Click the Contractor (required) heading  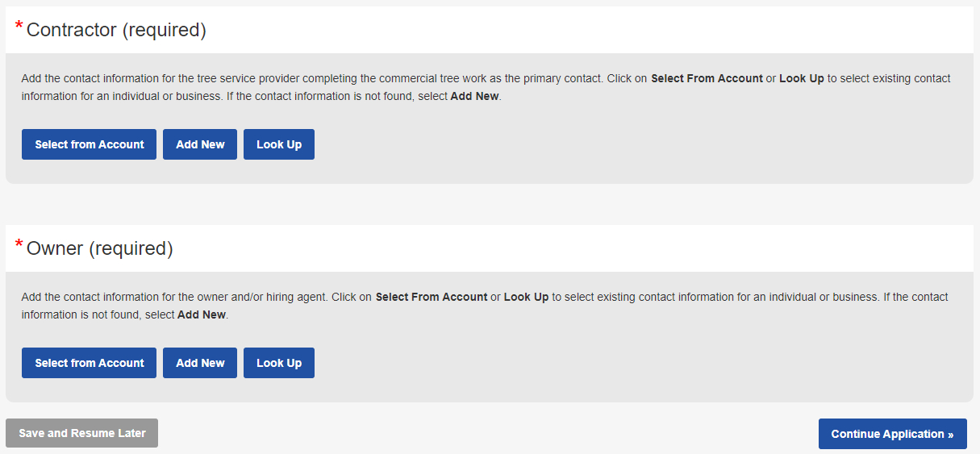116,31
